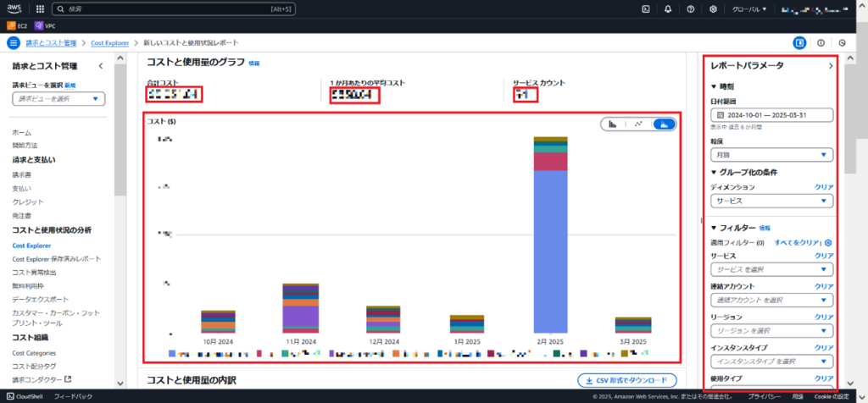This screenshot has width=868, height=403.
Task: Open 請求書 in the left sidebar
Action: tap(24, 174)
